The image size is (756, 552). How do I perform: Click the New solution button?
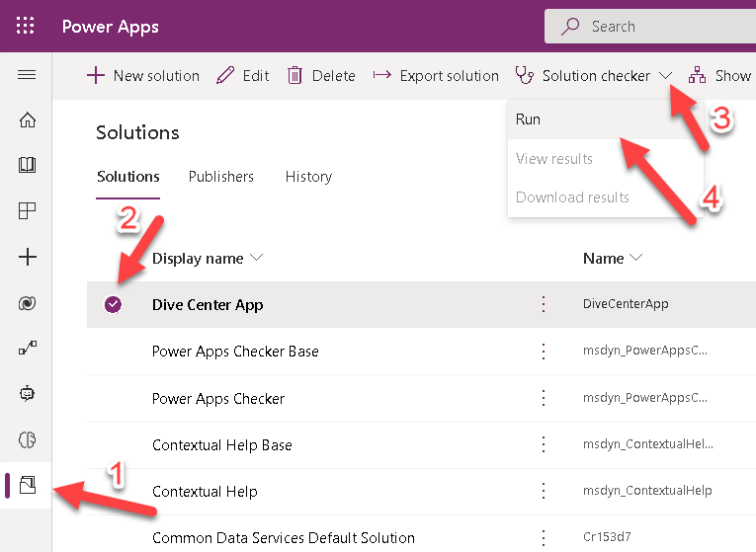(x=143, y=76)
